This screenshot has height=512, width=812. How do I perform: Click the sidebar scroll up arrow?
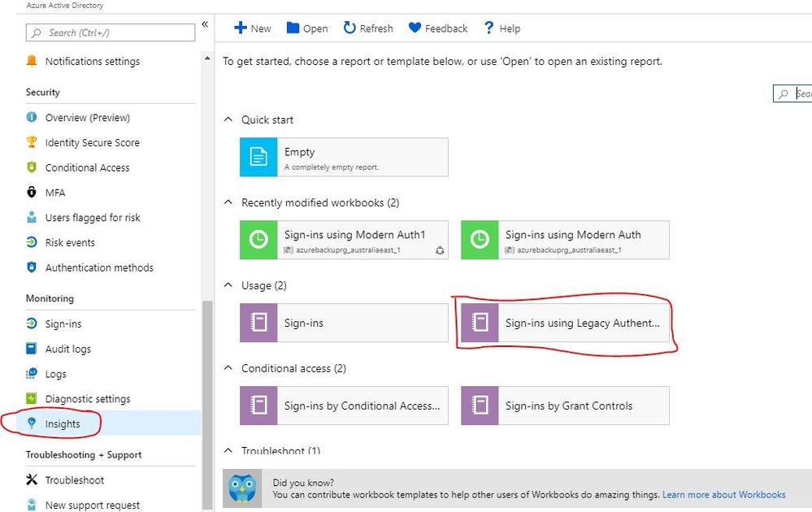click(x=207, y=59)
